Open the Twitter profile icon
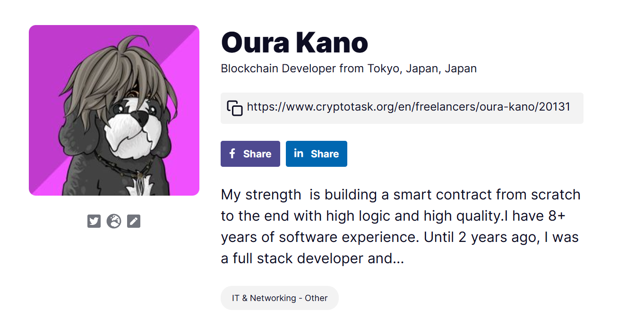The height and width of the screenshot is (327, 644). tap(94, 221)
